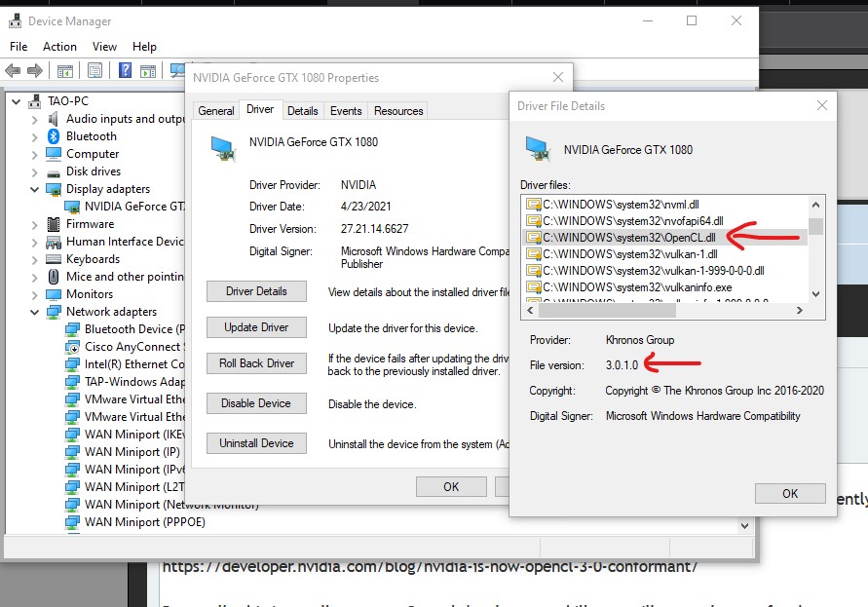This screenshot has width=868, height=607.
Task: Open the Action menu
Action: pyautogui.click(x=59, y=46)
